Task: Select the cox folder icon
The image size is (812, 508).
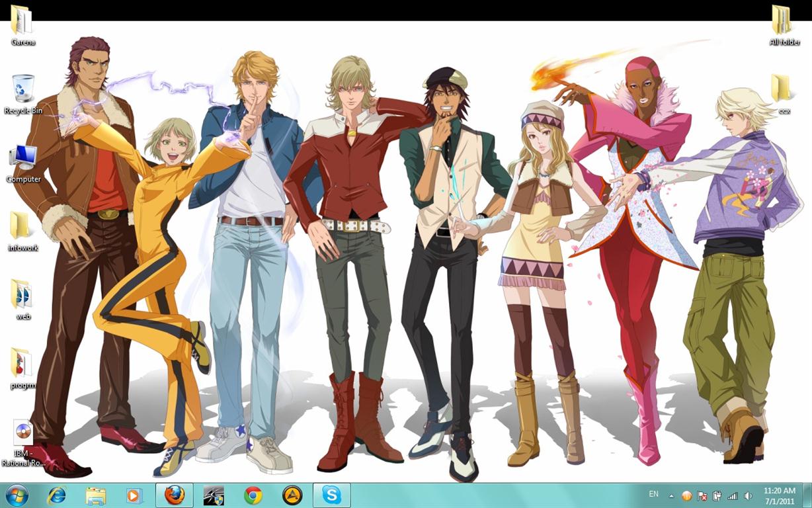Action: [784, 94]
